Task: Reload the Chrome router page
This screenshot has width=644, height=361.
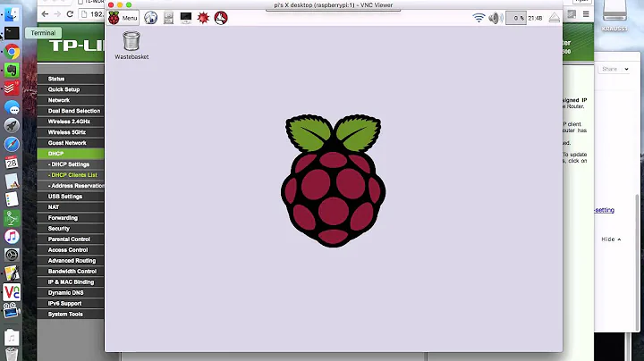Action: (71, 14)
